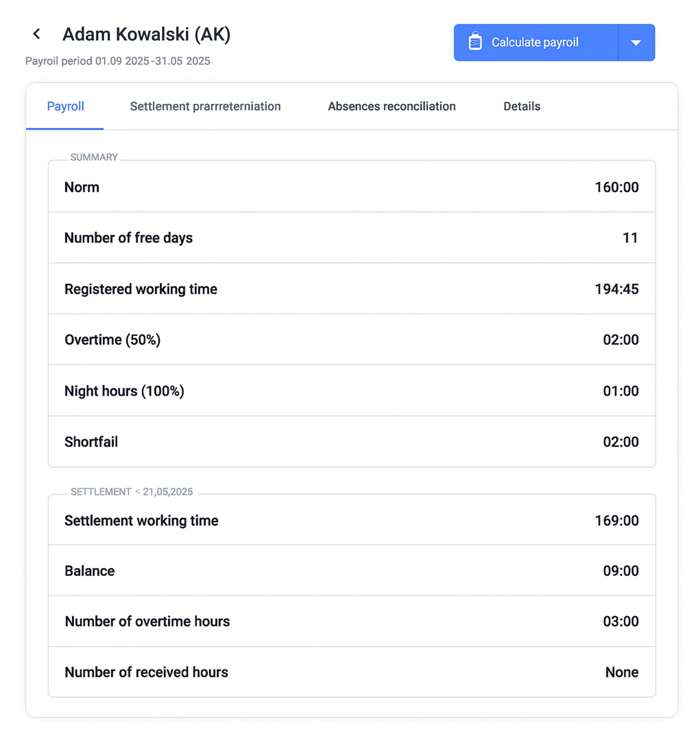
Task: Select the Number of received hours row
Action: click(352, 672)
